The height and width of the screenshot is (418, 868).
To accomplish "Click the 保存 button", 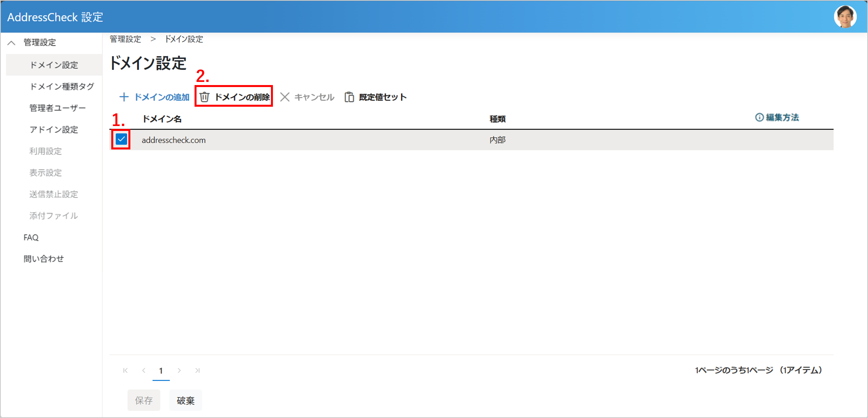I will (144, 400).
